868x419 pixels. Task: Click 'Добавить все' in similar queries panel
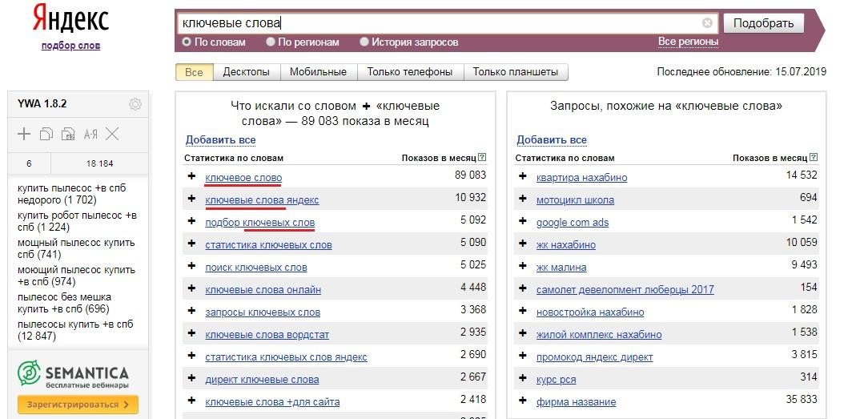552,140
